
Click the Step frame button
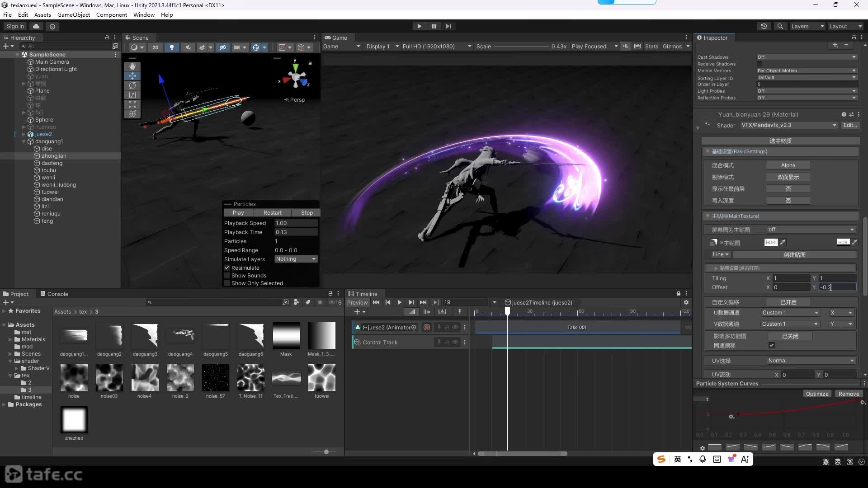(x=448, y=26)
